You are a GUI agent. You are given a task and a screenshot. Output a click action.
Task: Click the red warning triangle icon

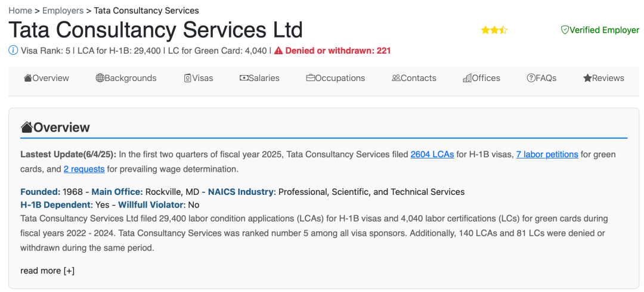point(278,51)
